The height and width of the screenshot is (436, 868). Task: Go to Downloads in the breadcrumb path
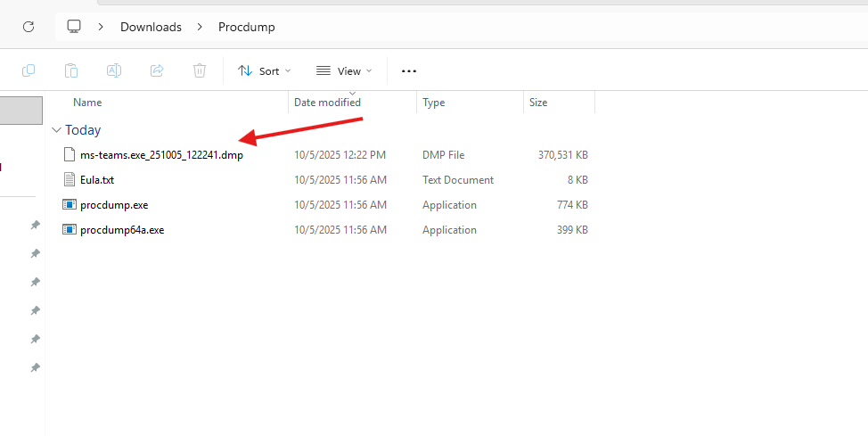151,27
